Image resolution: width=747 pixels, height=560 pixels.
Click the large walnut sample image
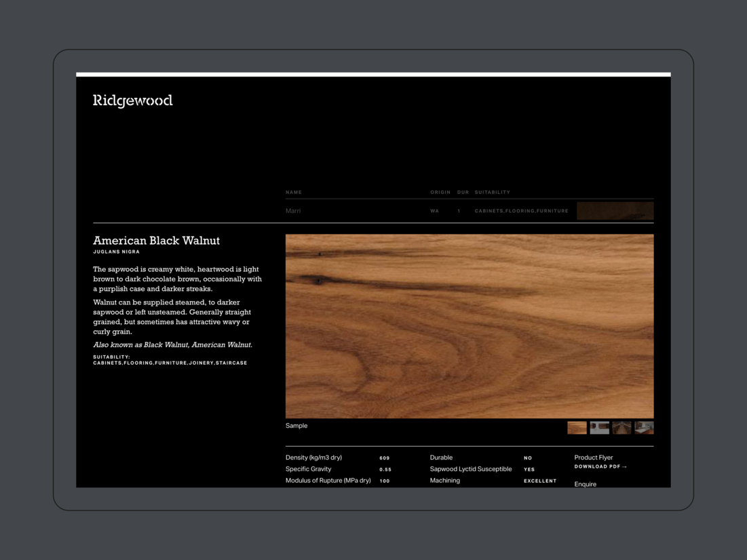(470, 326)
